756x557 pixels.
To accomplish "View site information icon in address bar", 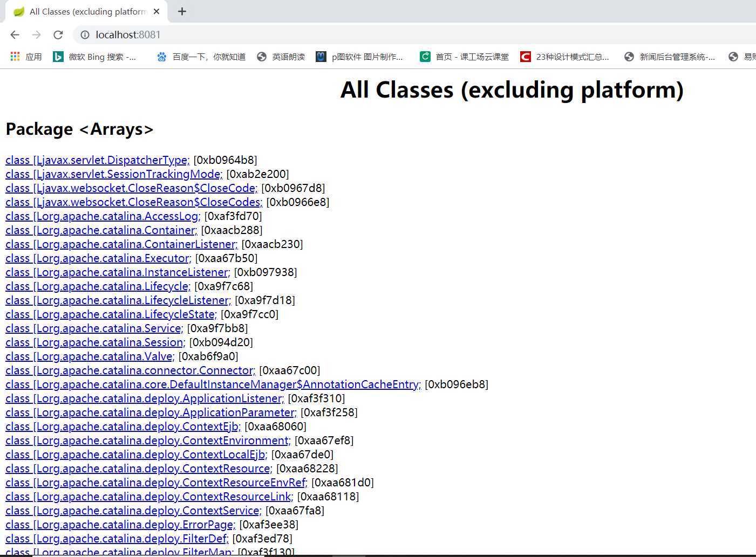I will pos(85,35).
